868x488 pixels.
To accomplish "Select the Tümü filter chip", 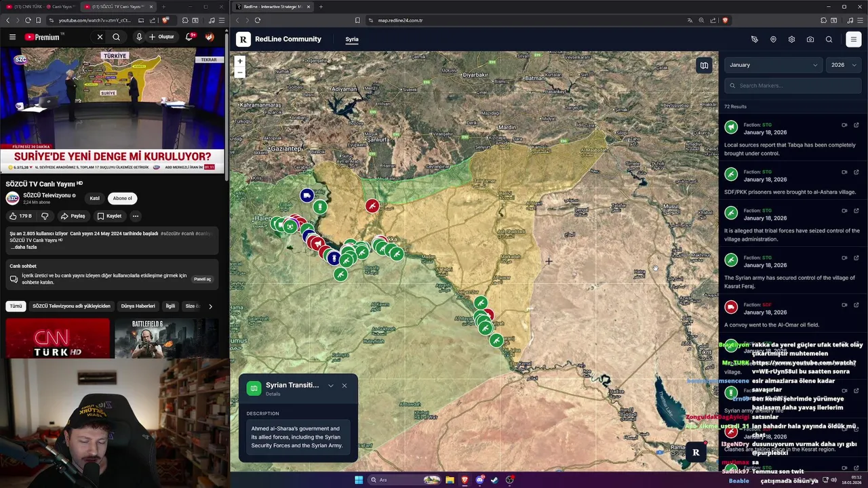I will (16, 306).
